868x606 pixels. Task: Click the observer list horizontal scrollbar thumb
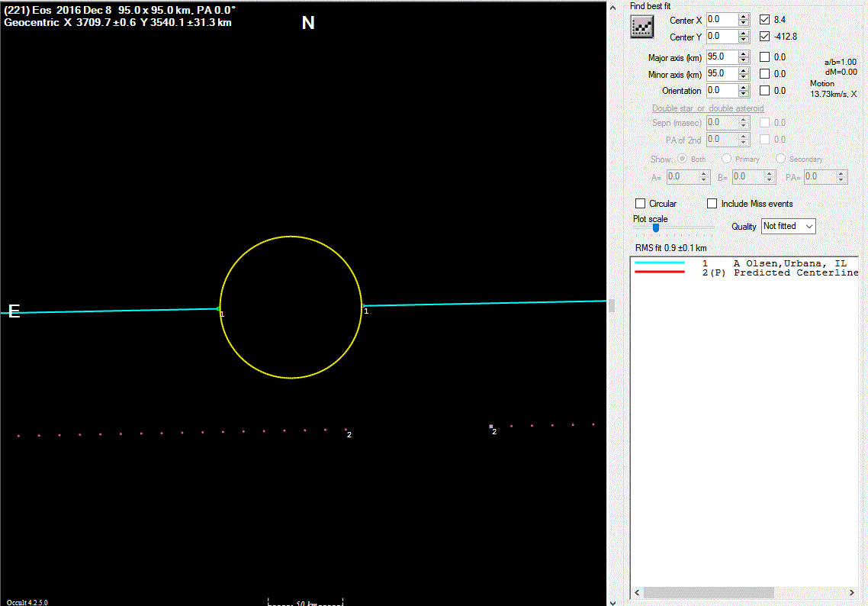(x=709, y=593)
